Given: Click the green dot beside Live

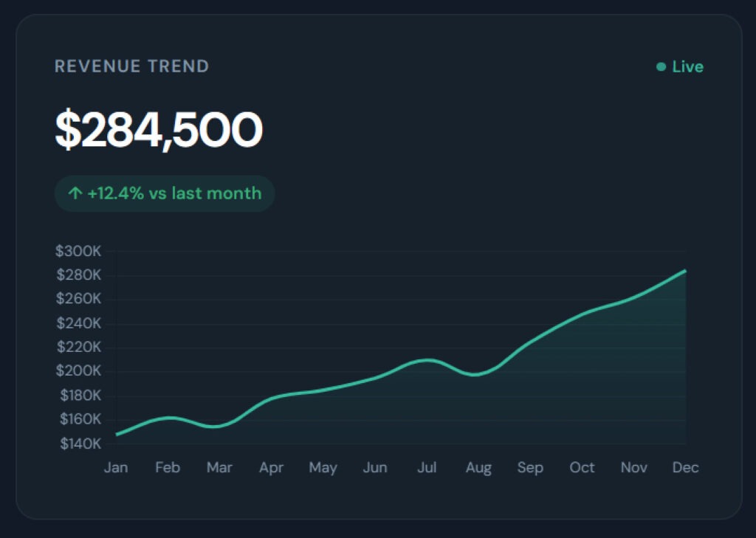Looking at the screenshot, I should pos(661,66).
